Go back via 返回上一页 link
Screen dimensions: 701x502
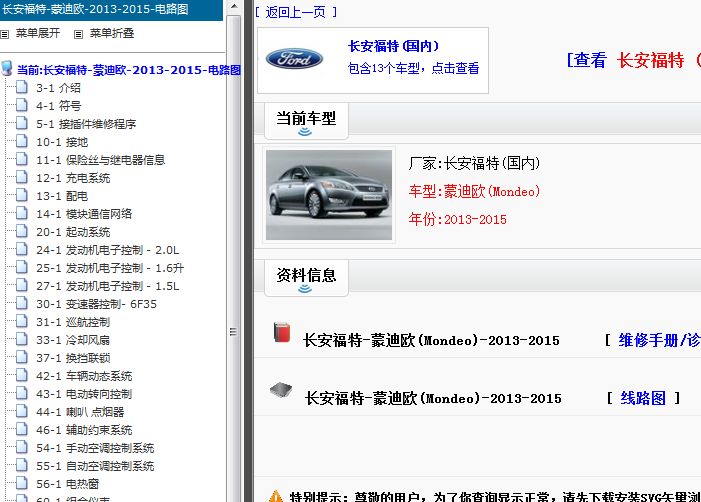point(296,12)
